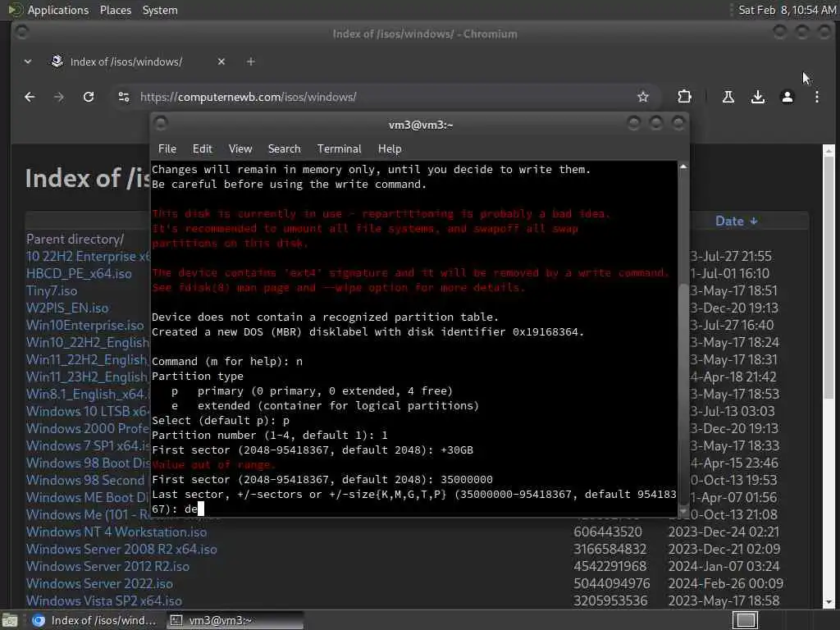Sort listing by Date column
840x630 pixels.
736,221
